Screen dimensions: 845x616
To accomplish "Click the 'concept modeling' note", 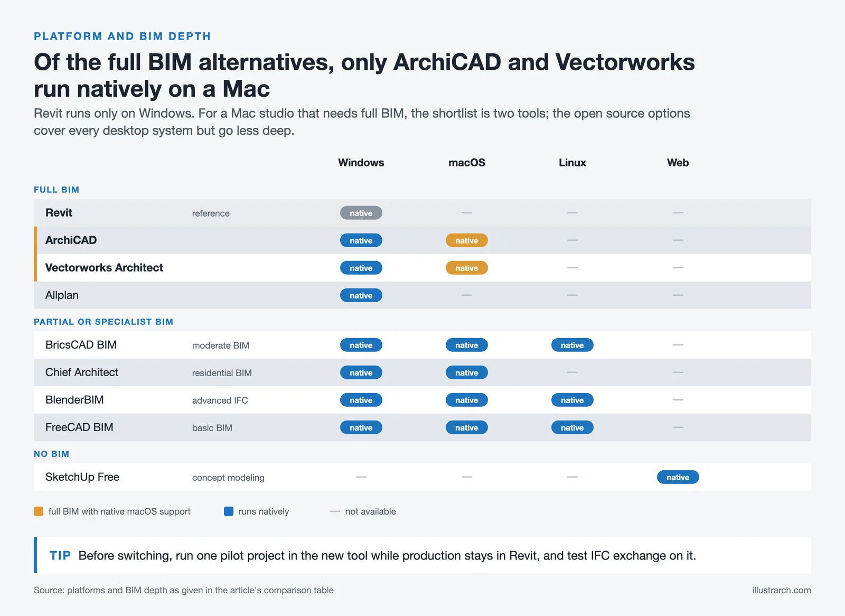I will click(x=228, y=478).
